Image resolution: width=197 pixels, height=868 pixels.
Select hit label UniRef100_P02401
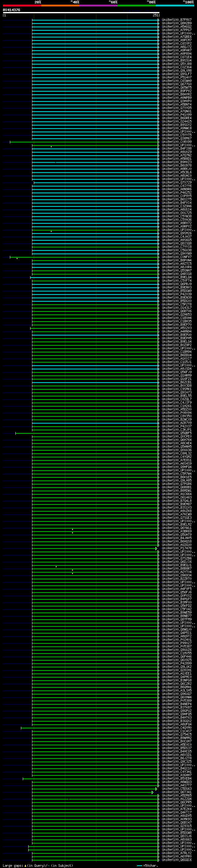point(176,640)
